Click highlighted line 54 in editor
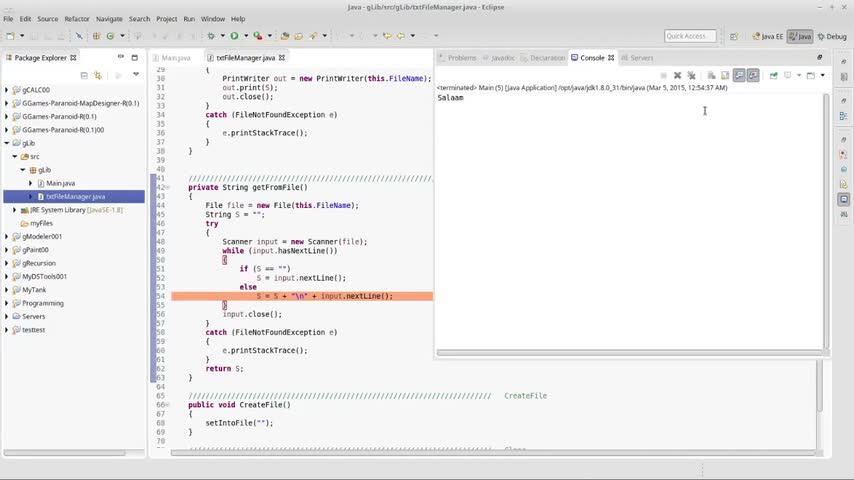 [x=302, y=296]
